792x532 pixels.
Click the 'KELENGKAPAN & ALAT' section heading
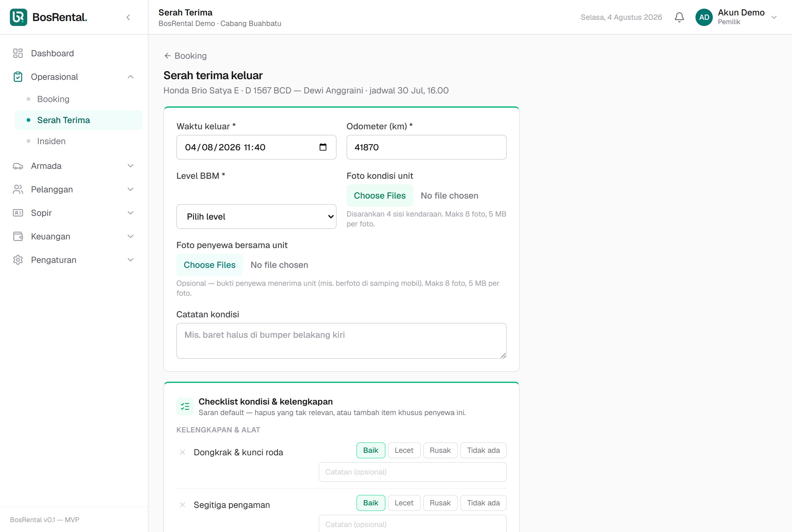[218, 430]
